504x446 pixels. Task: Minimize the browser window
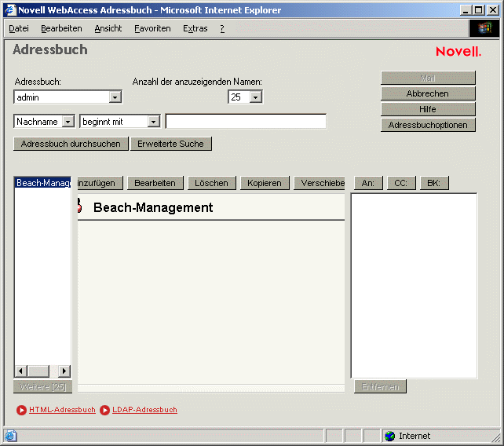pos(465,10)
